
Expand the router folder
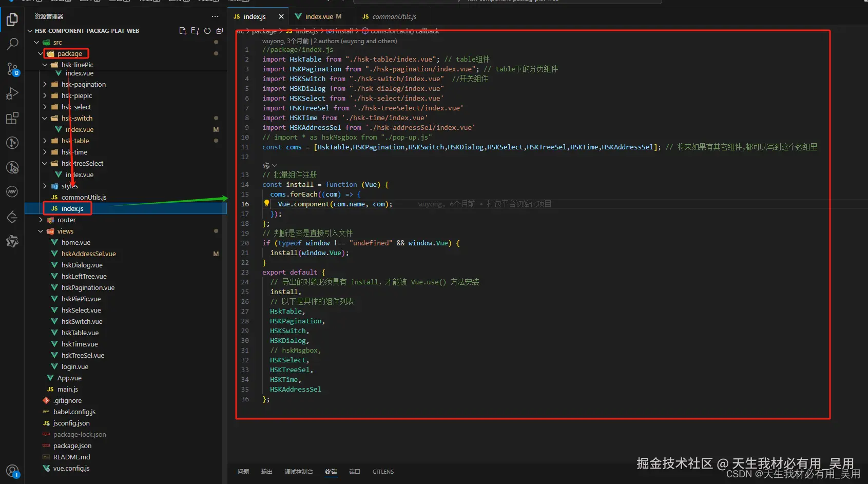(x=41, y=220)
